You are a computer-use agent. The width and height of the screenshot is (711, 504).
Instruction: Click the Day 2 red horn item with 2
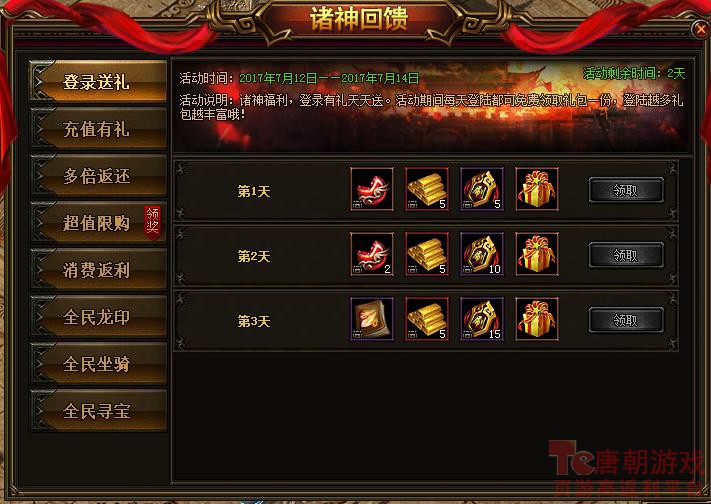[372, 254]
